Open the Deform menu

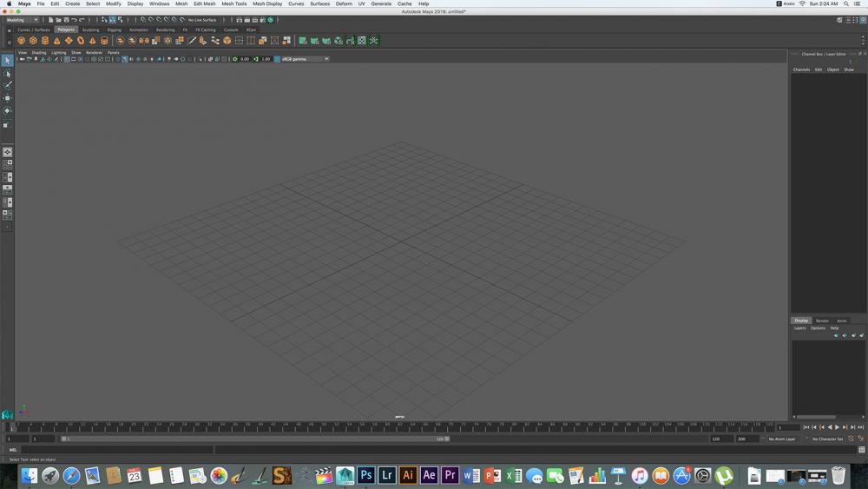(x=344, y=3)
